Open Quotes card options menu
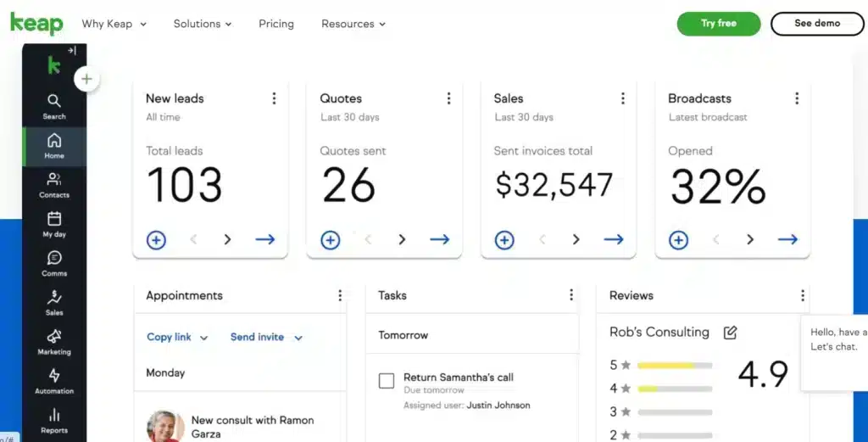 point(448,98)
